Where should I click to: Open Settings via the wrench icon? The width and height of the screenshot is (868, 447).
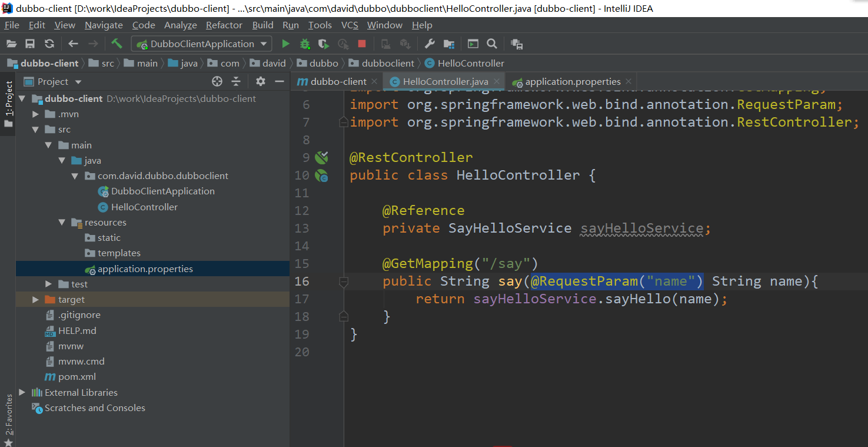pyautogui.click(x=429, y=44)
